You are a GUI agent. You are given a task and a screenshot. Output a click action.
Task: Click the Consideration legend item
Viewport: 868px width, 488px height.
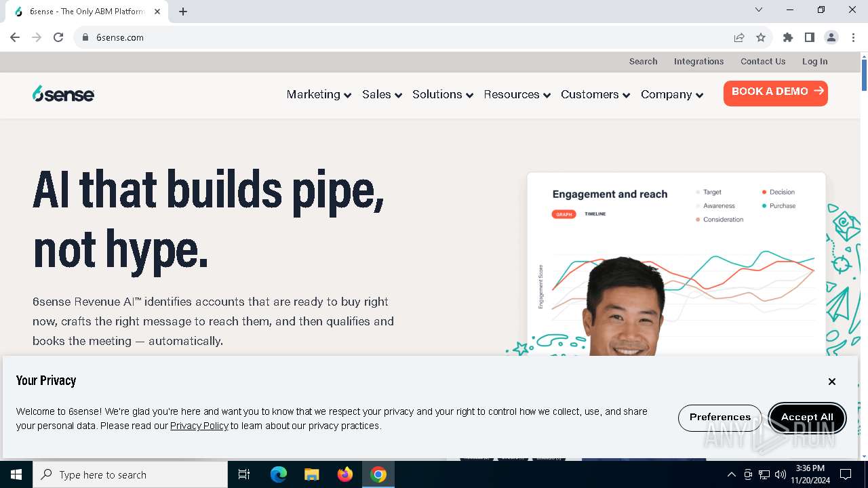[719, 220]
